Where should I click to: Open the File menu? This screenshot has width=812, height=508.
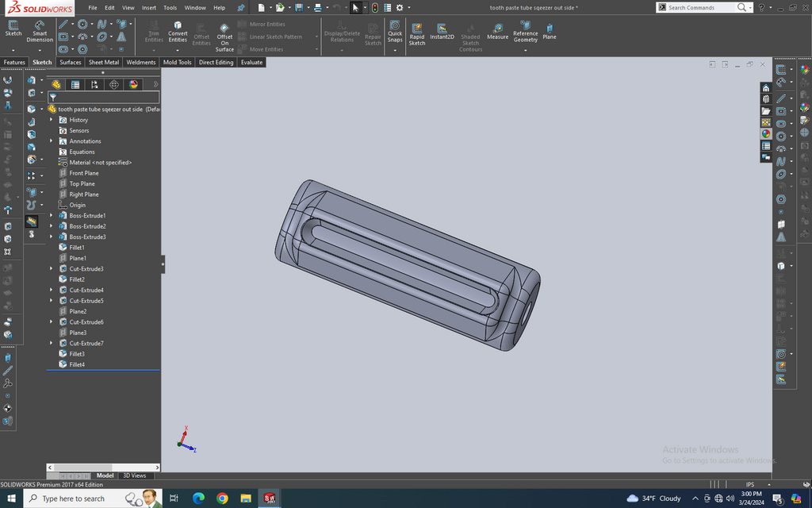point(93,8)
